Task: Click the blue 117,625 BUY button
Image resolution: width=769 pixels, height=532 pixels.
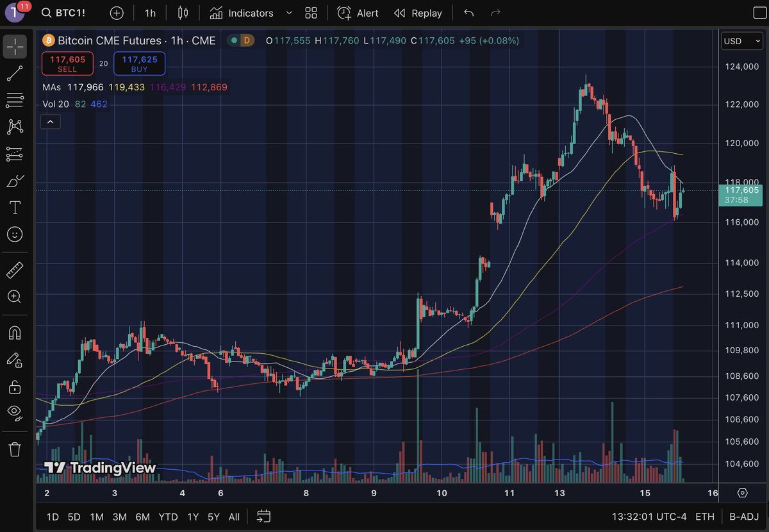Action: click(139, 63)
